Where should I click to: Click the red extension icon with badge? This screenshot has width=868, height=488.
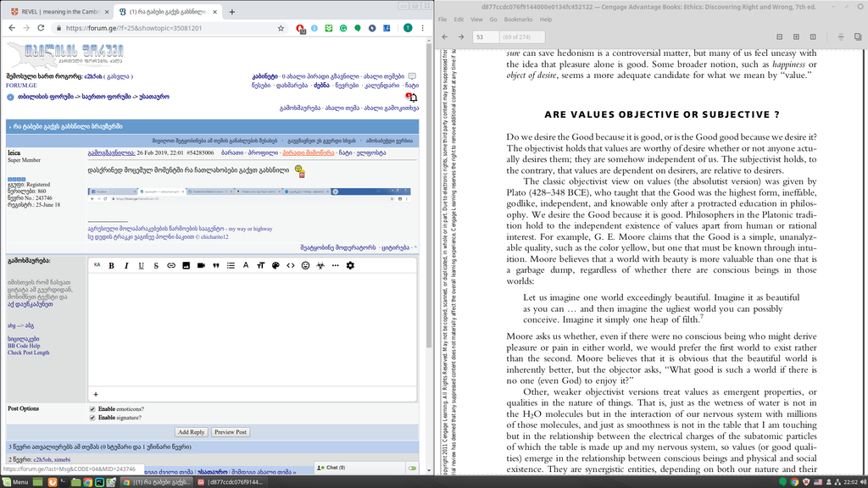[300, 28]
